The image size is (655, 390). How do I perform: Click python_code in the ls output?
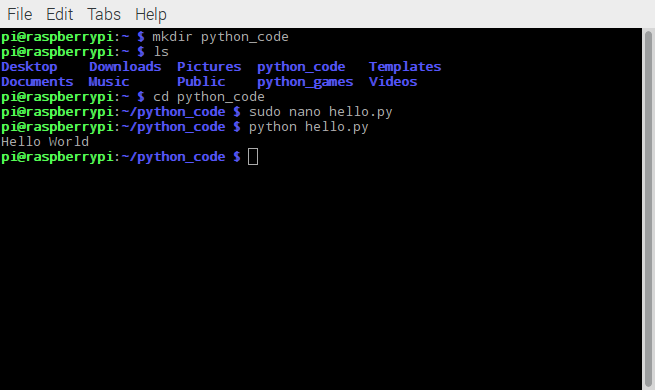click(x=301, y=67)
